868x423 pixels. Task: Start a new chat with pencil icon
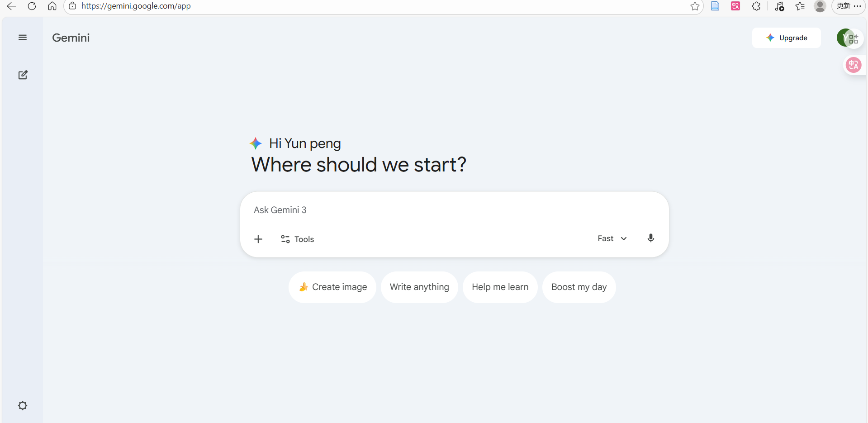click(x=23, y=75)
